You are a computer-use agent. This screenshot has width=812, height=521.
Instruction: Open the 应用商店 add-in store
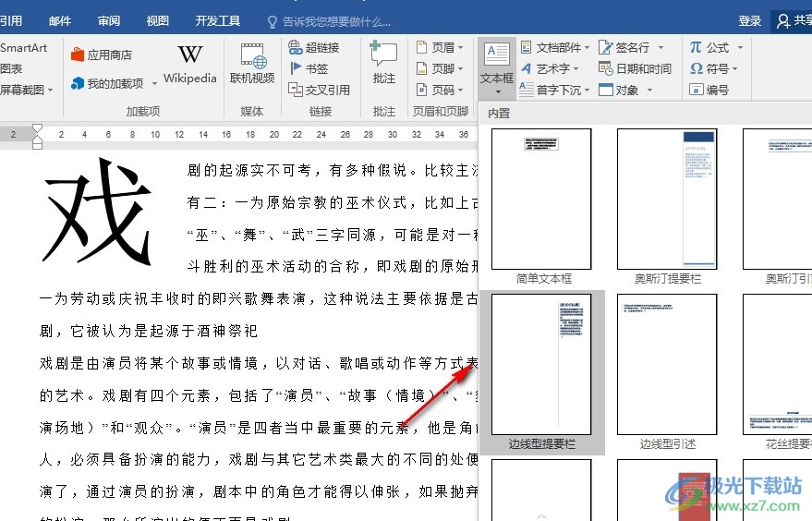[102, 55]
